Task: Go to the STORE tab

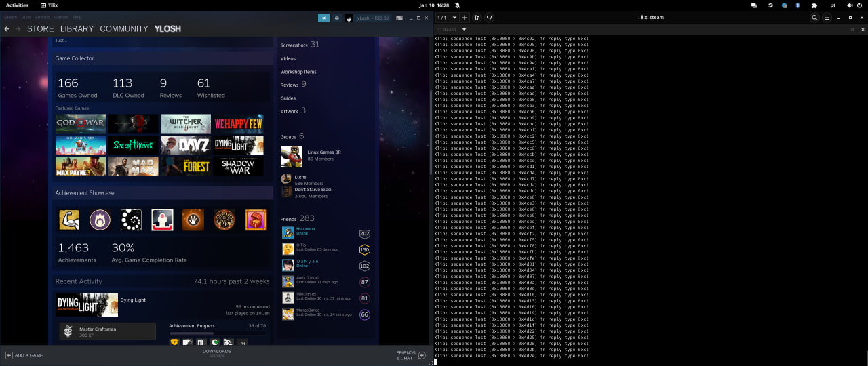Action: (x=40, y=29)
